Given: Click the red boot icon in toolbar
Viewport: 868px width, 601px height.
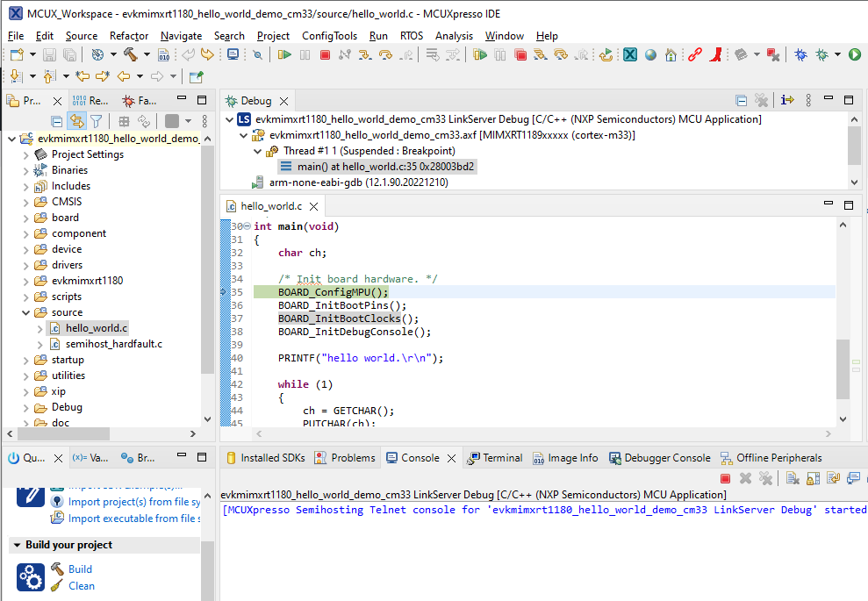Looking at the screenshot, I should pyautogui.click(x=717, y=54).
